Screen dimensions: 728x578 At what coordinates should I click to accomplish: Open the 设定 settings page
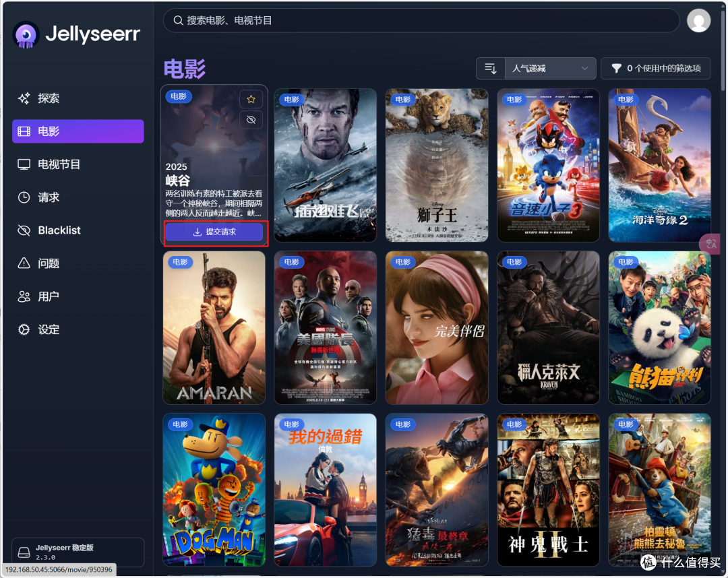click(47, 329)
